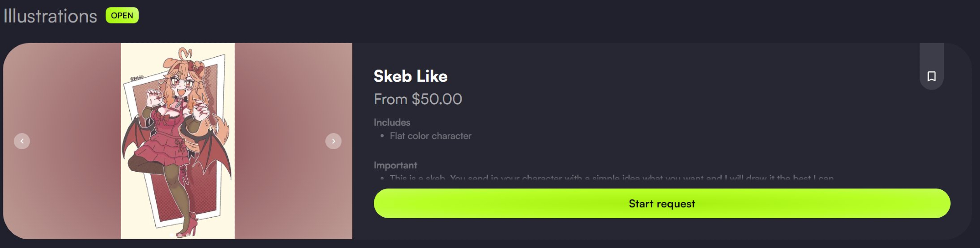
Task: Click the Start request button
Action: tap(661, 203)
